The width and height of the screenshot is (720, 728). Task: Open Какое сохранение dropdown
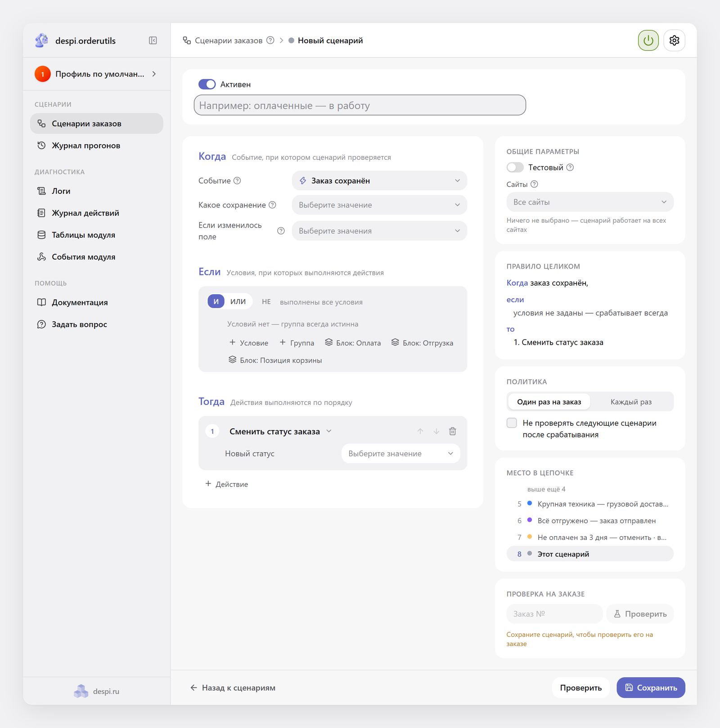tap(379, 205)
